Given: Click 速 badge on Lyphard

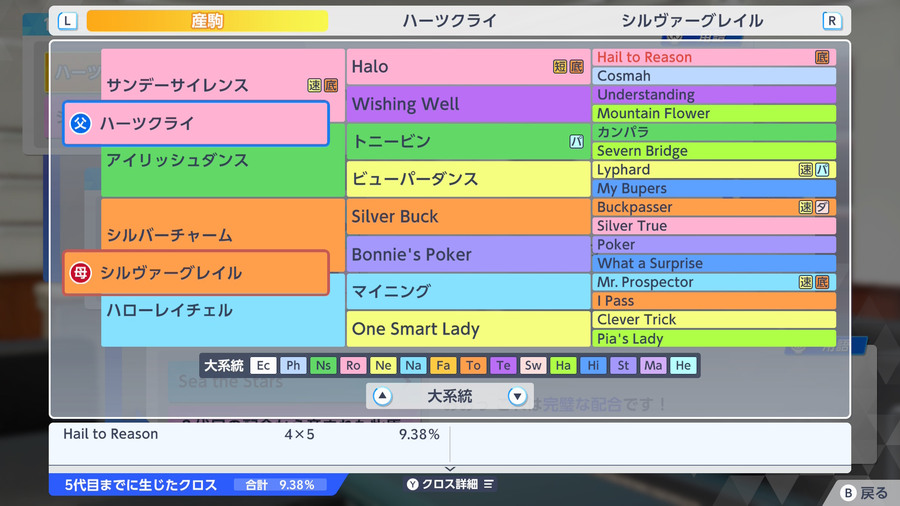Looking at the screenshot, I should tap(806, 169).
